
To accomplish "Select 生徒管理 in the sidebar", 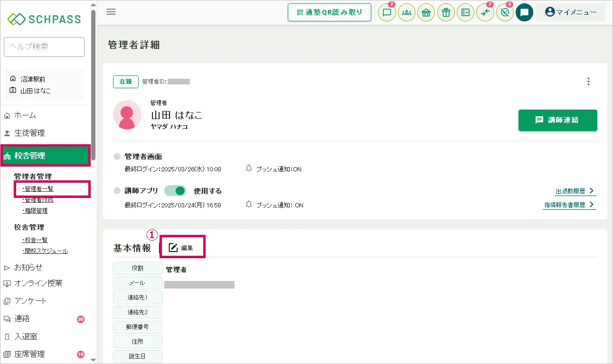I will (29, 133).
